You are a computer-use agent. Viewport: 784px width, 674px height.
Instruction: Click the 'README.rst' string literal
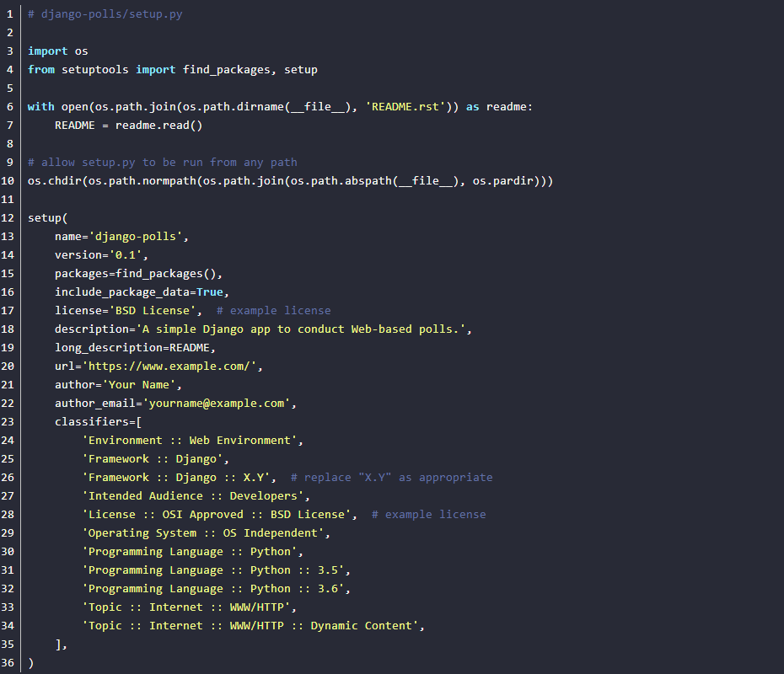coord(405,106)
